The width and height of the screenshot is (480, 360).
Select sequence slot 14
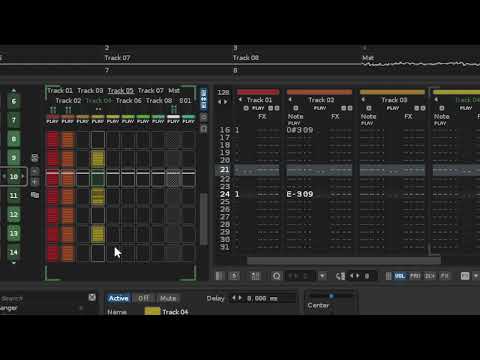point(14,252)
